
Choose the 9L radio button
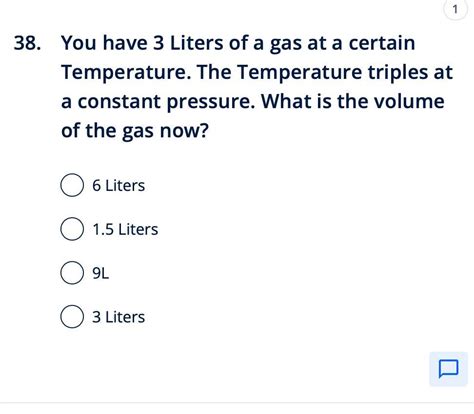[72, 273]
